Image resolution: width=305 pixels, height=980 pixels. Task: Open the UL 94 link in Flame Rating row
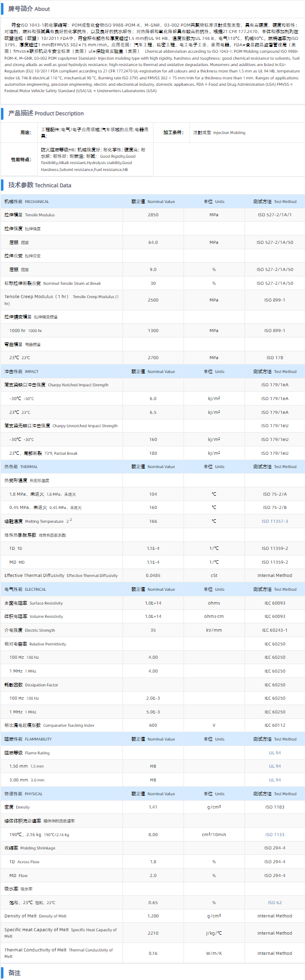(x=274, y=753)
